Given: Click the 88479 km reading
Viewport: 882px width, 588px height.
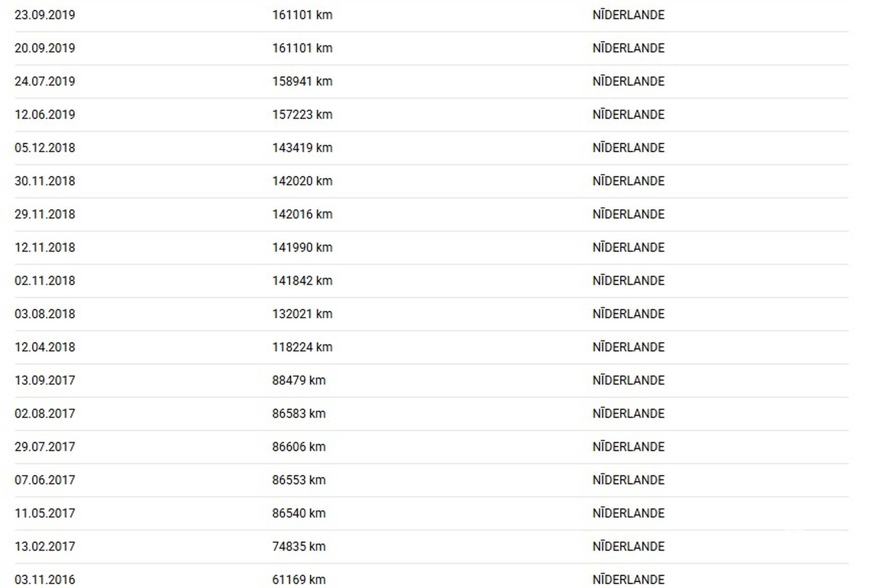Looking at the screenshot, I should pos(299,380).
